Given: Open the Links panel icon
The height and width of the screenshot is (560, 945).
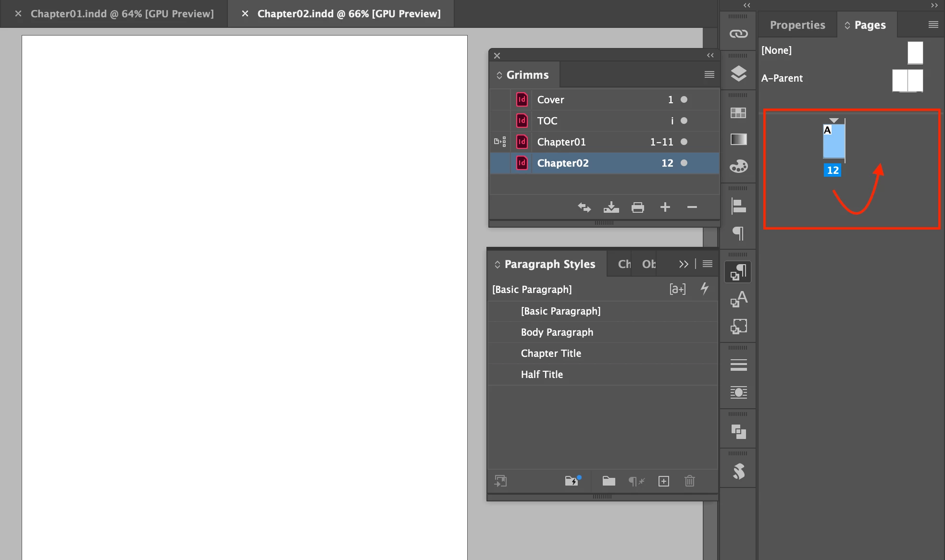Looking at the screenshot, I should pyautogui.click(x=738, y=34).
